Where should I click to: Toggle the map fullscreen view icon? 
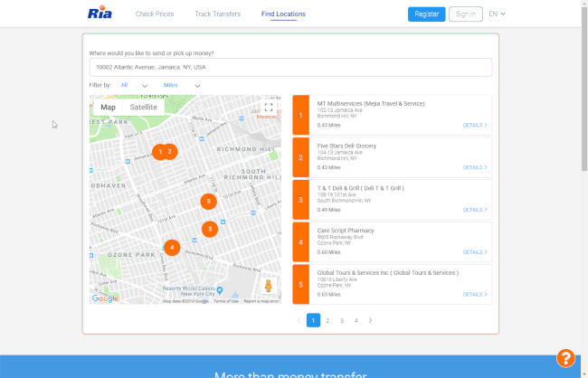[x=269, y=108]
